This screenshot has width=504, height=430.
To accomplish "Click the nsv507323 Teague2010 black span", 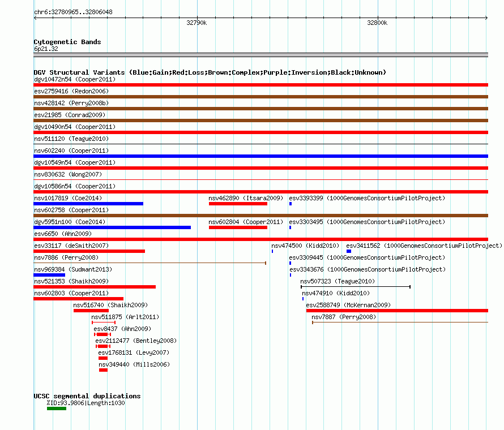I will 356,287.
